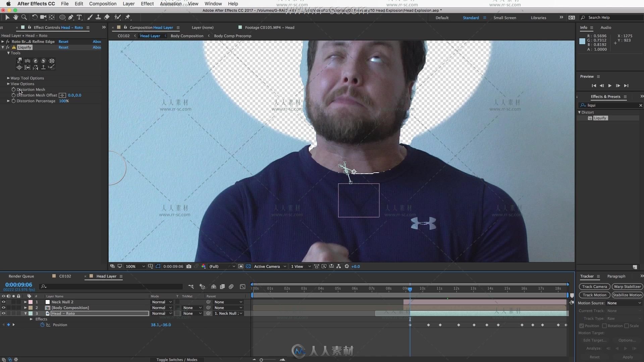Click the Info panel color swatch
Screen dimensions: 644x362
tap(582, 41)
